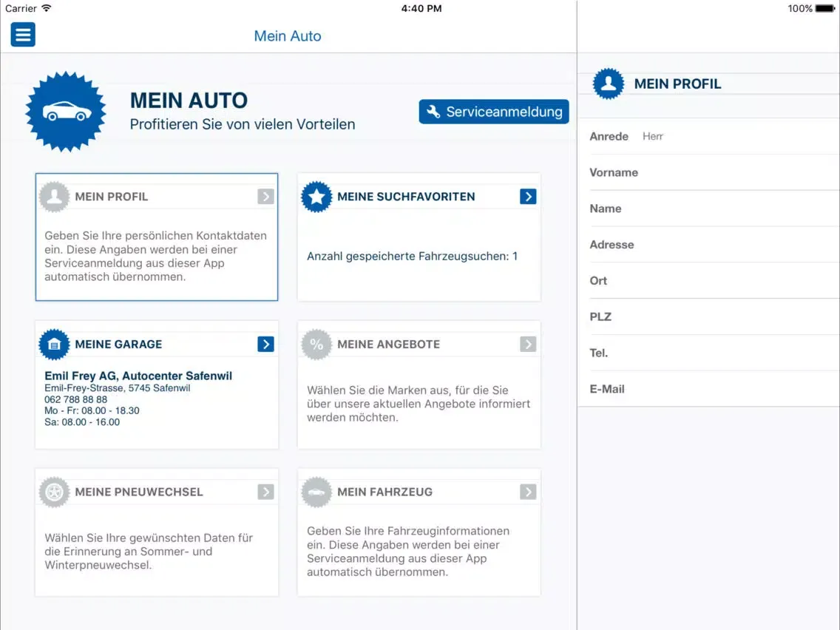Click the large blue car badge icon
The width and height of the screenshot is (840, 630).
pos(66,112)
